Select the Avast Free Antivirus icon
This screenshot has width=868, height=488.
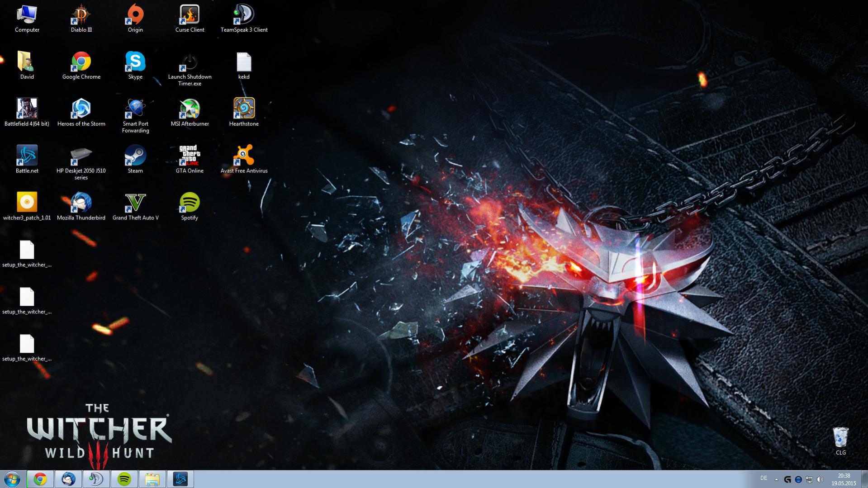point(244,156)
